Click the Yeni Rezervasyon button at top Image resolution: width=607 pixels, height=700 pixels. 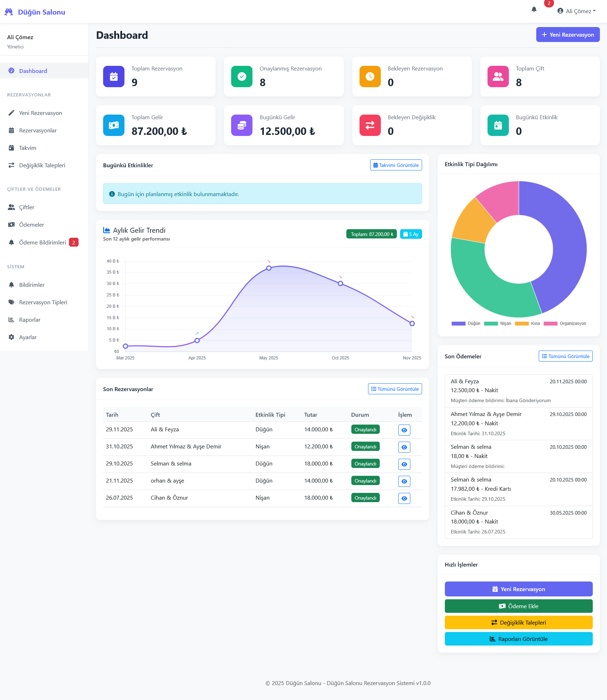(x=568, y=35)
